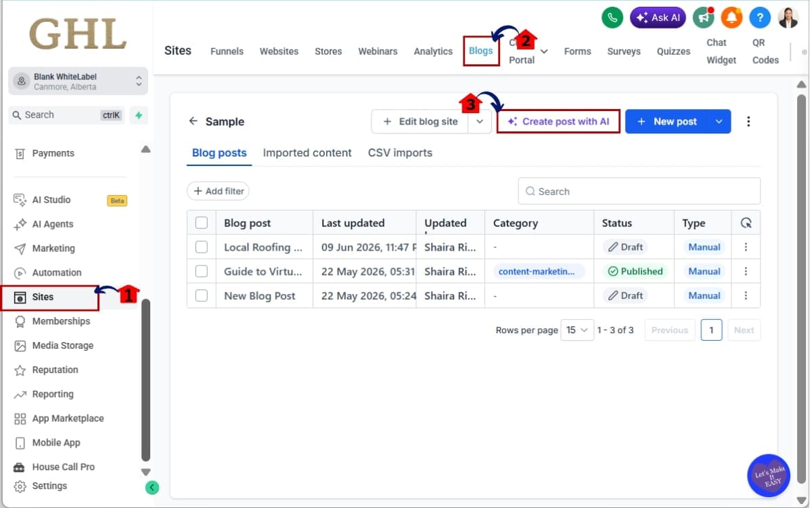Click Create post with AI button

558,121
